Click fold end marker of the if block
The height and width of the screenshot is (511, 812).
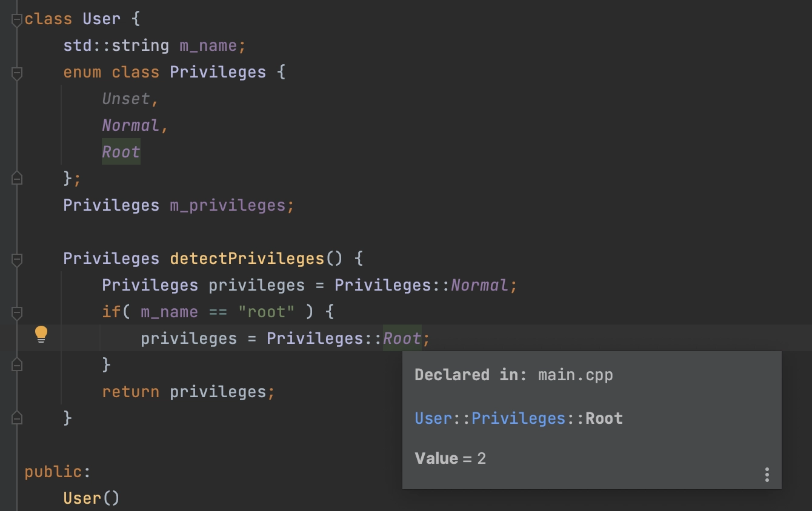point(17,364)
